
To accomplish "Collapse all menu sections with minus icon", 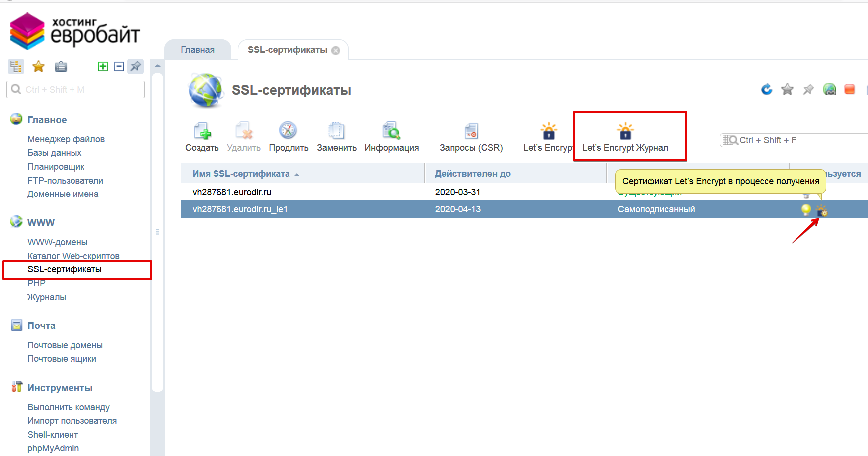I will 119,66.
